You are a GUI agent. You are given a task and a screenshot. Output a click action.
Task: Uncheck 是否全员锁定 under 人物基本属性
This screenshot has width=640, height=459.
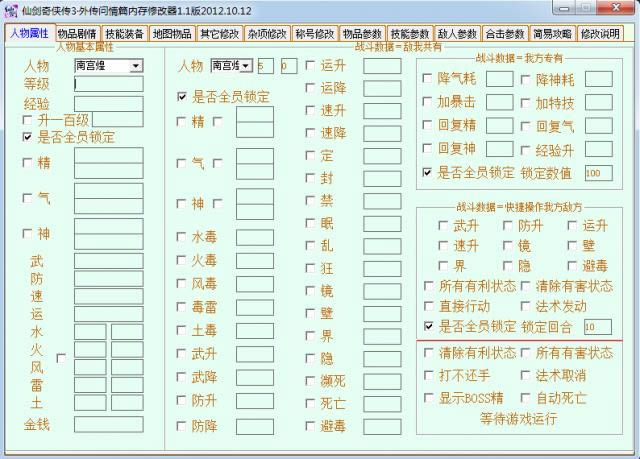tap(27, 137)
